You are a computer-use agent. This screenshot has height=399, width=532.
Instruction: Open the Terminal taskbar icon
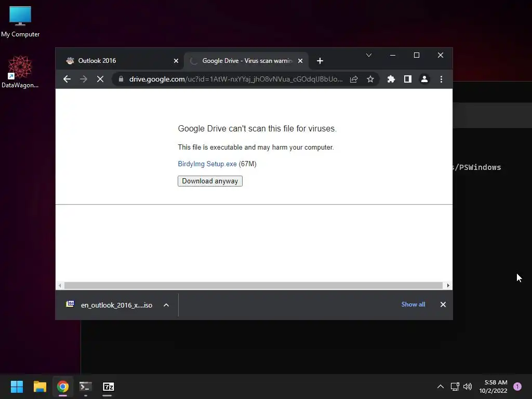tap(86, 387)
